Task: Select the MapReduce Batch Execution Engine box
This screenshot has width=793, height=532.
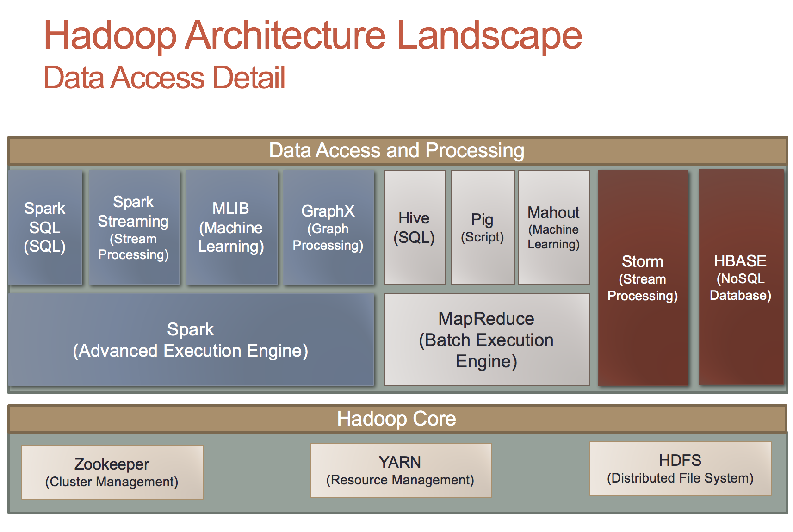Action: tap(487, 340)
